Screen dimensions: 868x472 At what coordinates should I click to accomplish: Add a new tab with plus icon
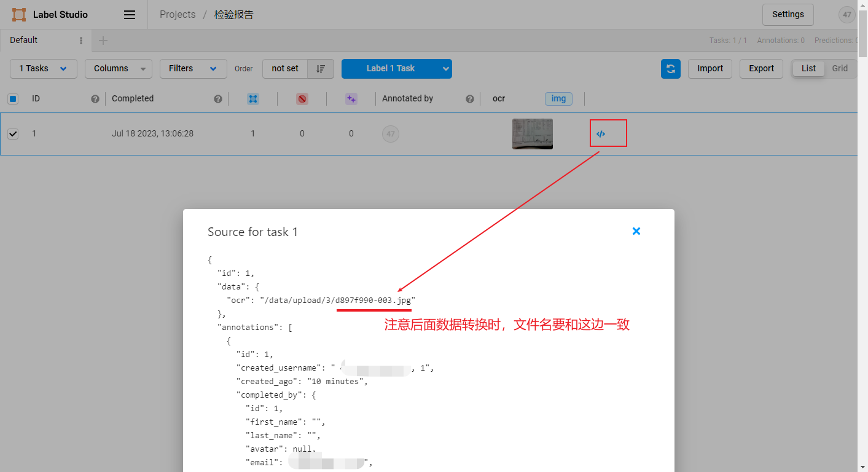point(103,41)
